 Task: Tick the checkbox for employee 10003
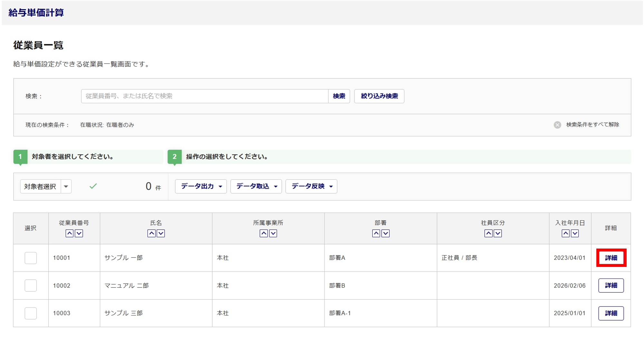tap(31, 313)
